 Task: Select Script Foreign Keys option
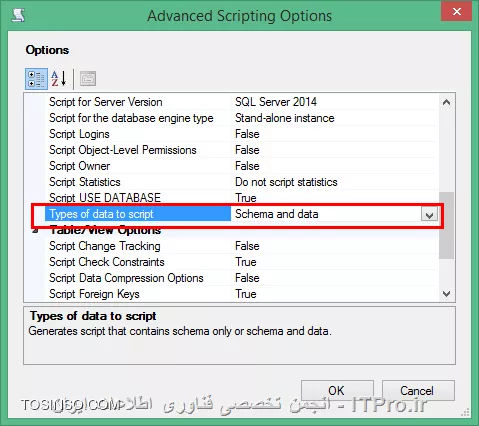tap(94, 294)
